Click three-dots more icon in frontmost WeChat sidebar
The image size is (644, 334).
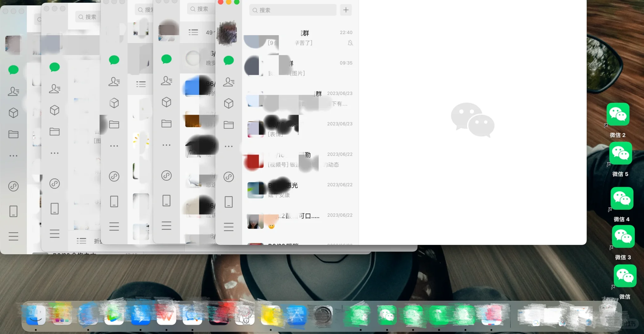228,146
